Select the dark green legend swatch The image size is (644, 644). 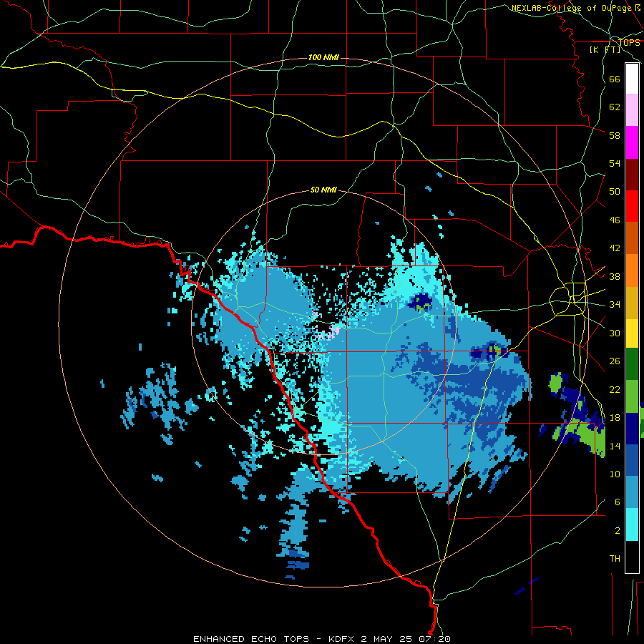pyautogui.click(x=632, y=364)
